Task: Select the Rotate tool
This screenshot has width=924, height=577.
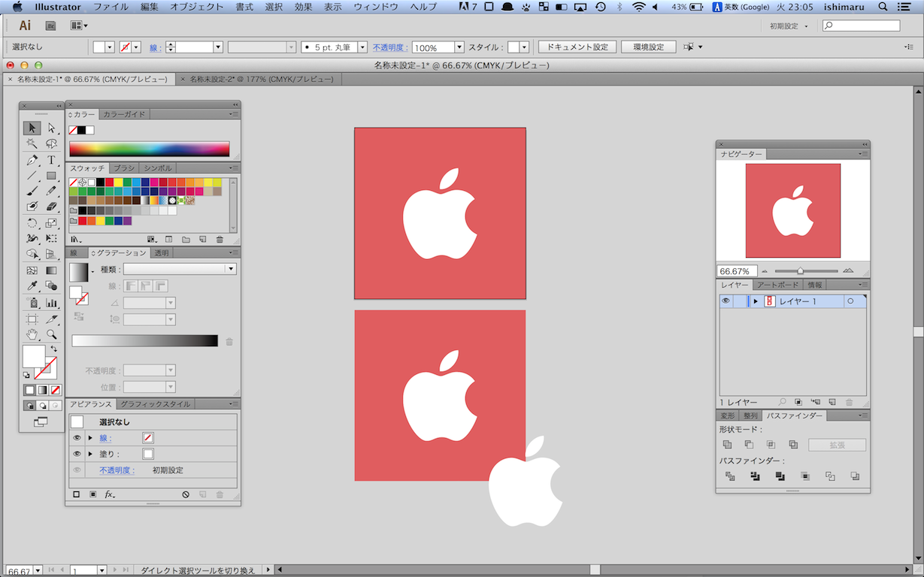Action: pos(32,223)
